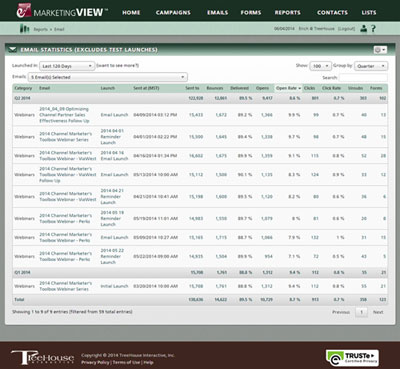The image size is (400, 369).
Task: Sort by the Sent at (MST) column header
Action: (146, 88)
